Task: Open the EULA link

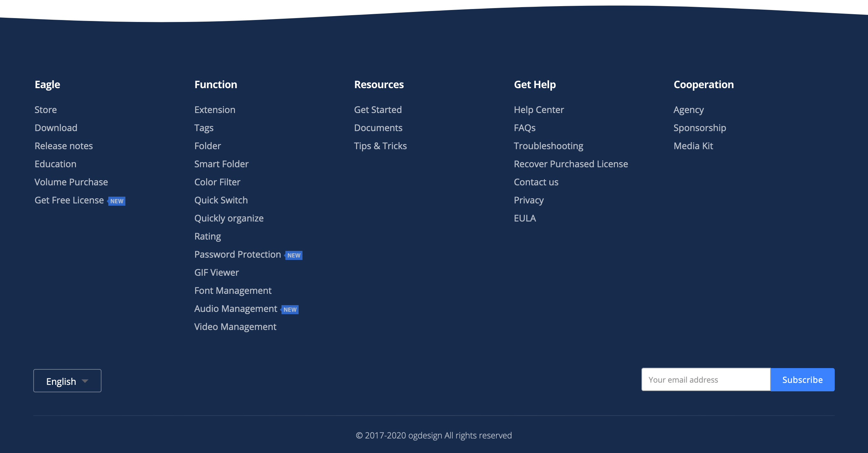Action: [x=524, y=218]
